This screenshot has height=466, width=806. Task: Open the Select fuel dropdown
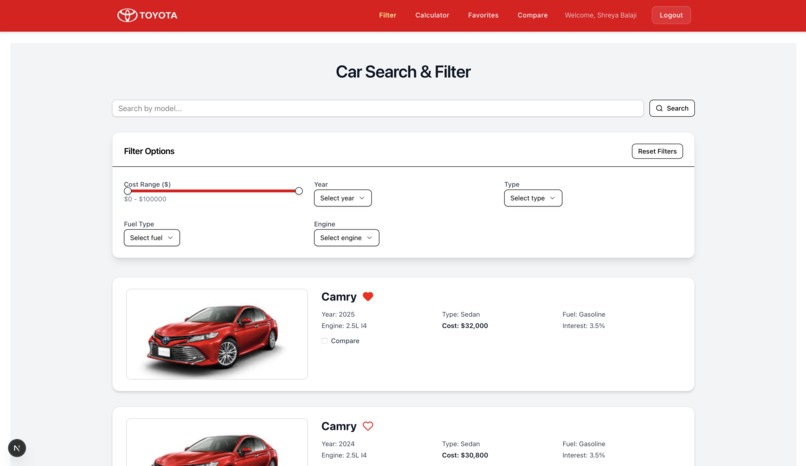(152, 238)
